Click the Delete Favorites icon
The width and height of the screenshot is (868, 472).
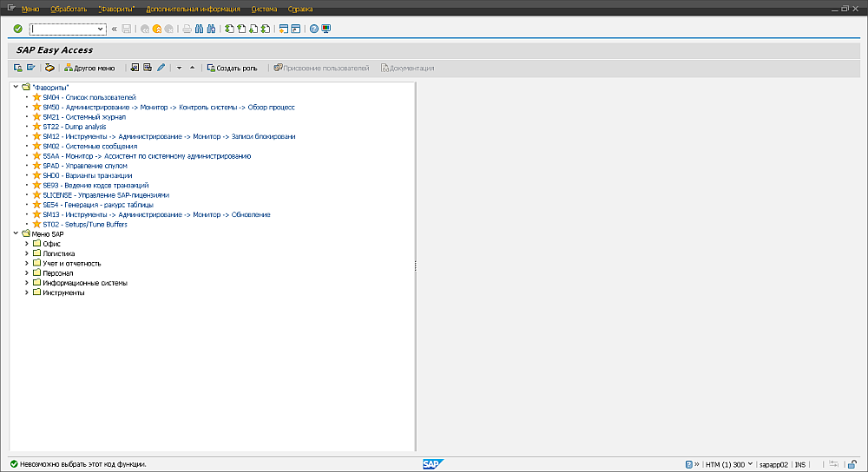point(148,68)
